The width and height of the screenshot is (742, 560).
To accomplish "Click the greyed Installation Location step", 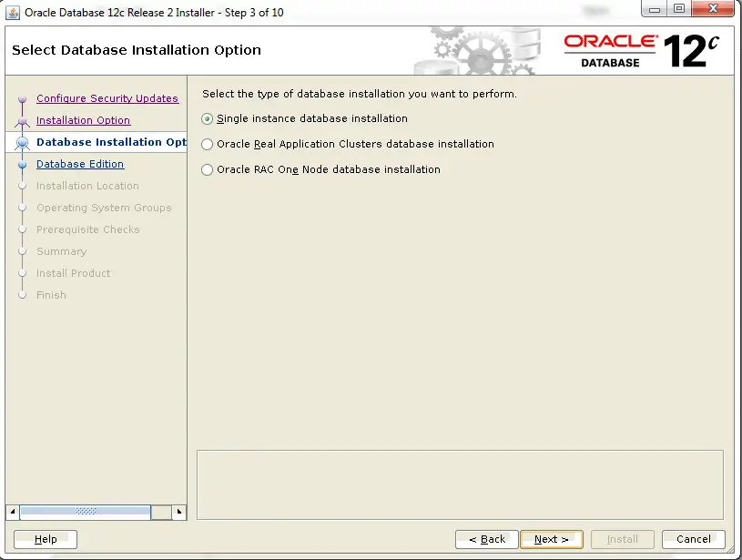I will pyautogui.click(x=87, y=186).
